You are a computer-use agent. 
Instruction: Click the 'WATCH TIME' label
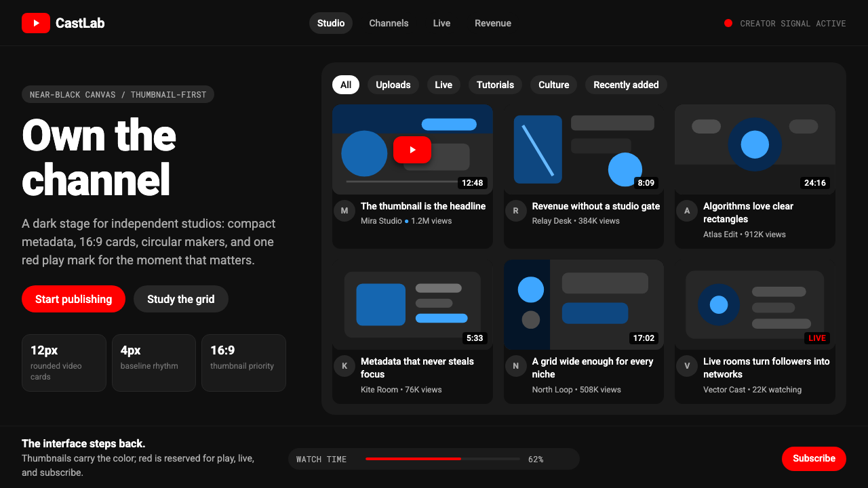(x=321, y=460)
